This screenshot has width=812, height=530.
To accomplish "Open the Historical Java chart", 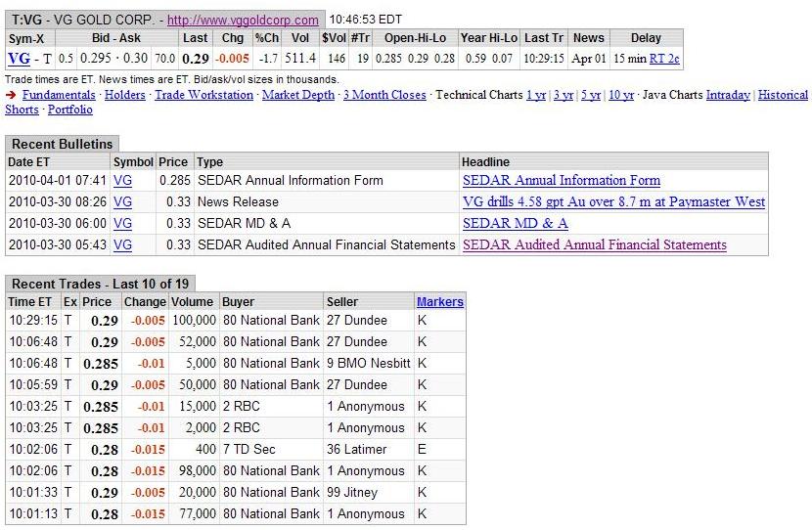I will point(783,95).
